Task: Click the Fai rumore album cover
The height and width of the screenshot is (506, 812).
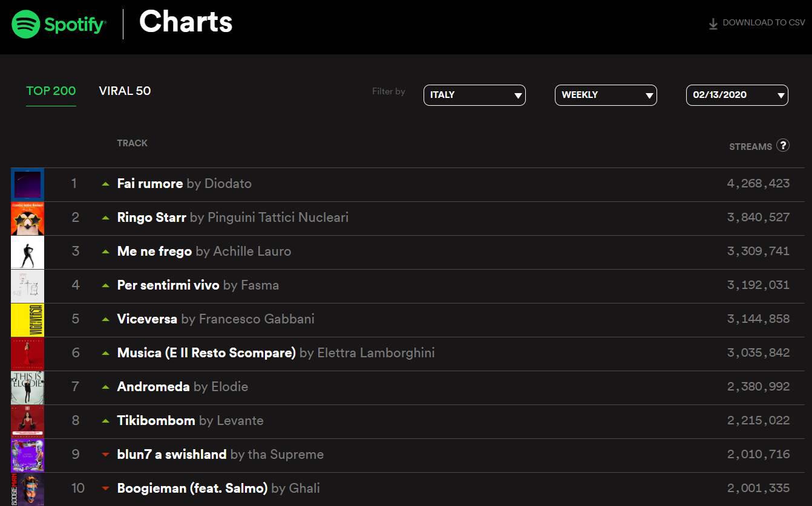Action: tap(28, 184)
